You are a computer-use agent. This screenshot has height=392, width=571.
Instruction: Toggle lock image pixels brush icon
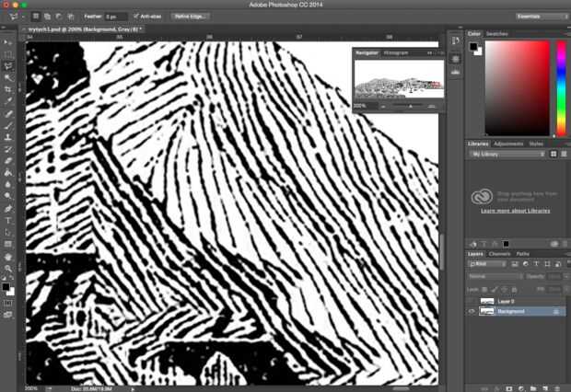click(495, 289)
